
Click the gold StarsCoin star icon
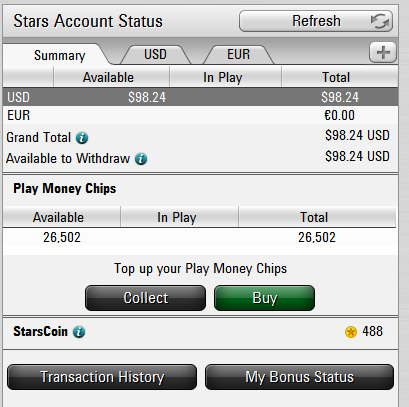click(351, 332)
